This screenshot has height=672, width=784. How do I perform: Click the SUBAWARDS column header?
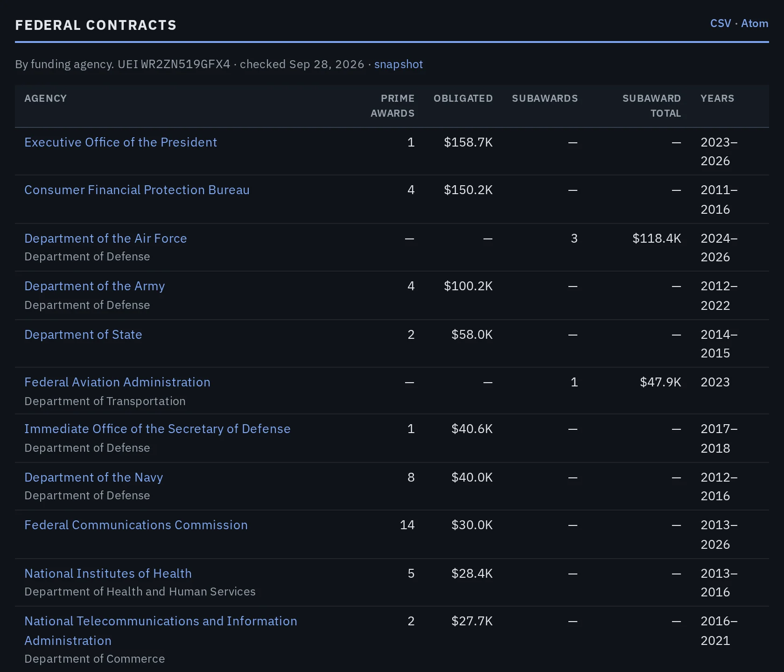click(545, 98)
